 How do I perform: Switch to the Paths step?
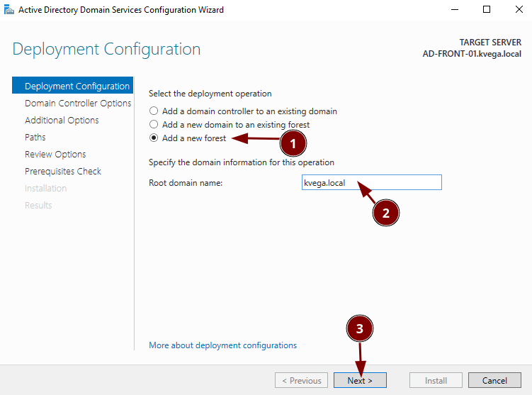pyautogui.click(x=35, y=138)
